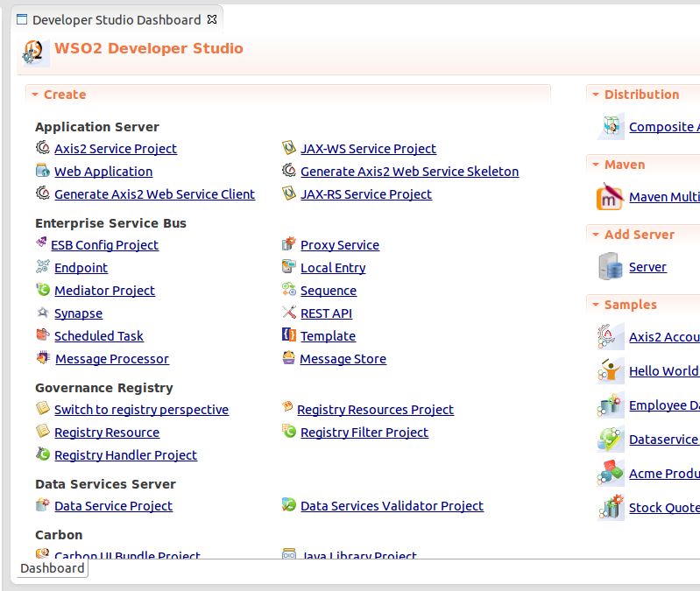Open the Message Store link
This screenshot has height=591, width=700.
pos(343,359)
